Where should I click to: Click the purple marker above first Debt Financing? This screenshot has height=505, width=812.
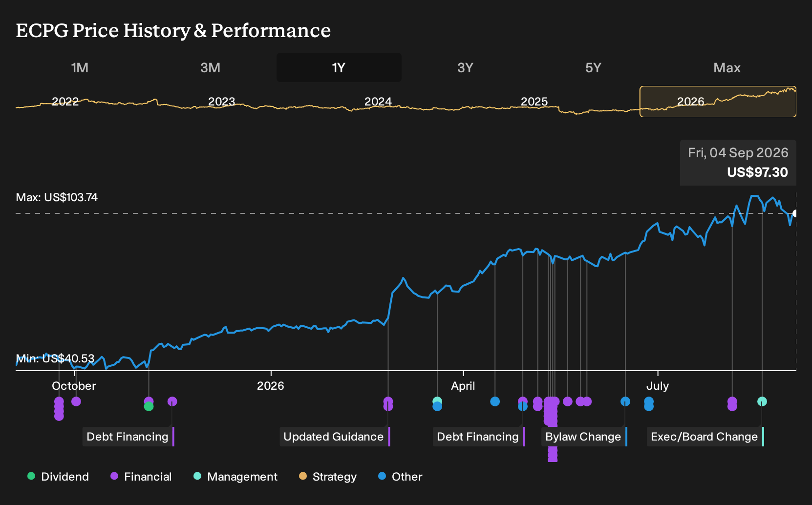(172, 401)
